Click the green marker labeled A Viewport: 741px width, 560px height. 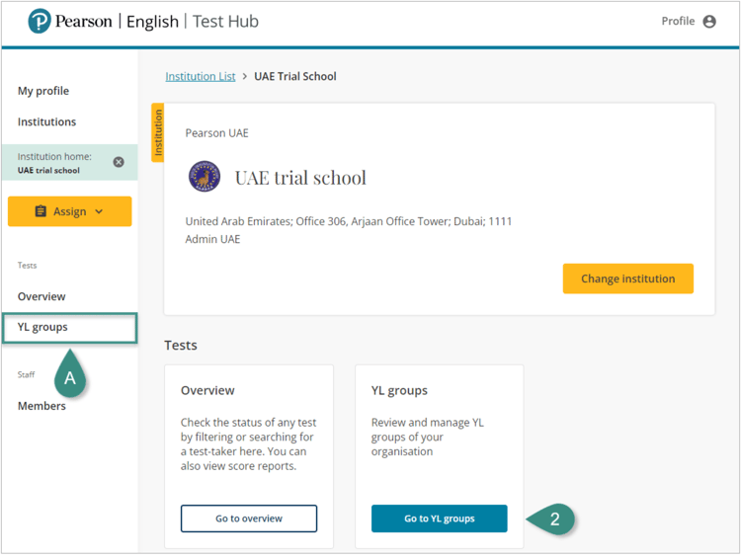(69, 376)
